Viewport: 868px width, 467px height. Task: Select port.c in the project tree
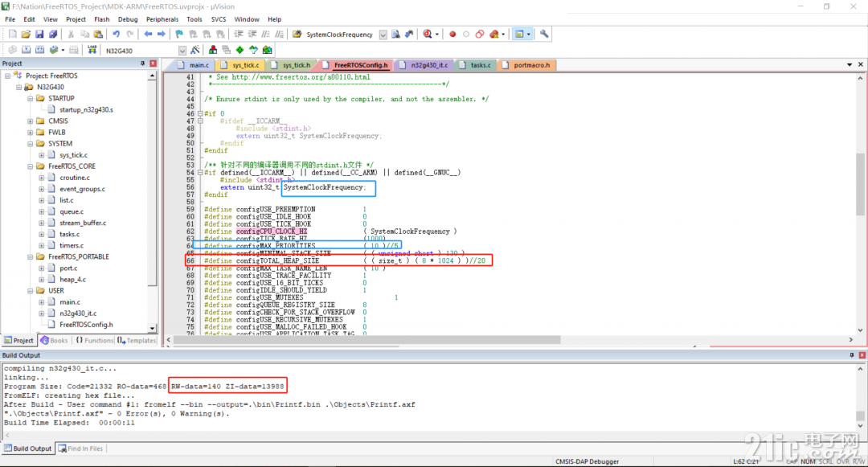coord(68,268)
